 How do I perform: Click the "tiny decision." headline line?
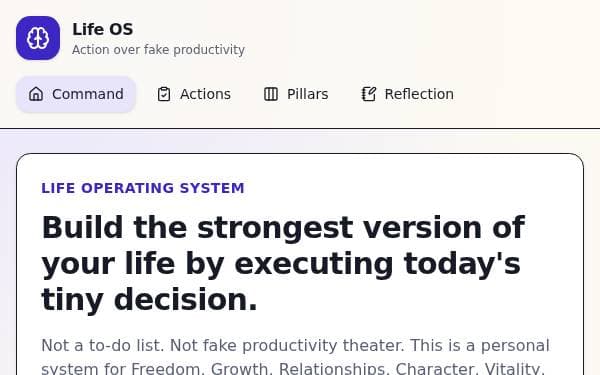(x=150, y=300)
